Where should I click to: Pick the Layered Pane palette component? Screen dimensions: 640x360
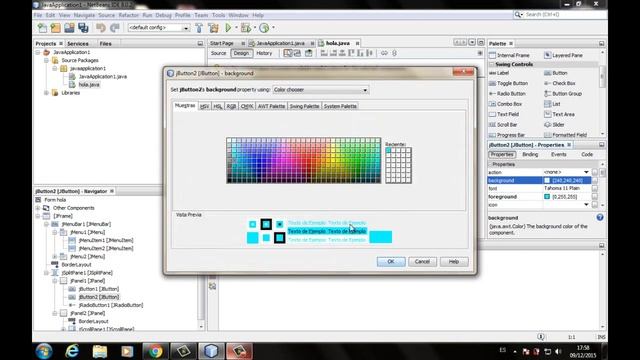tap(564, 55)
